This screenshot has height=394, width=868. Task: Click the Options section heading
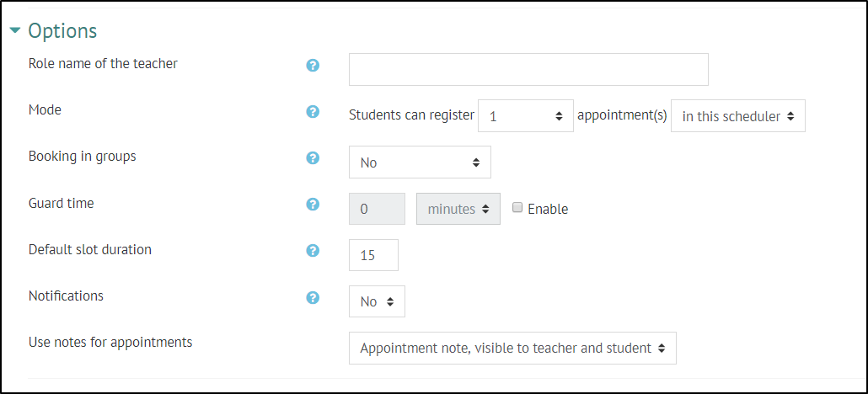62,31
